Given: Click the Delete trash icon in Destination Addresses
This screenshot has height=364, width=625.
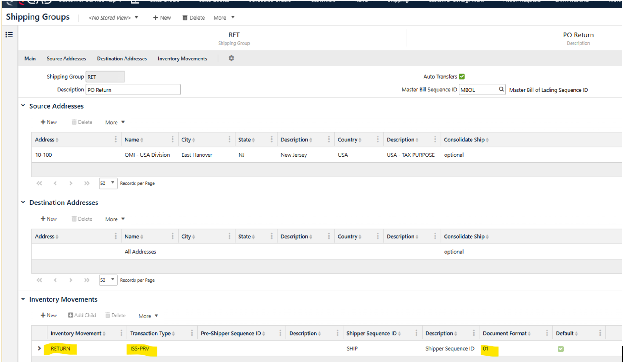Looking at the screenshot, I should pyautogui.click(x=74, y=219).
